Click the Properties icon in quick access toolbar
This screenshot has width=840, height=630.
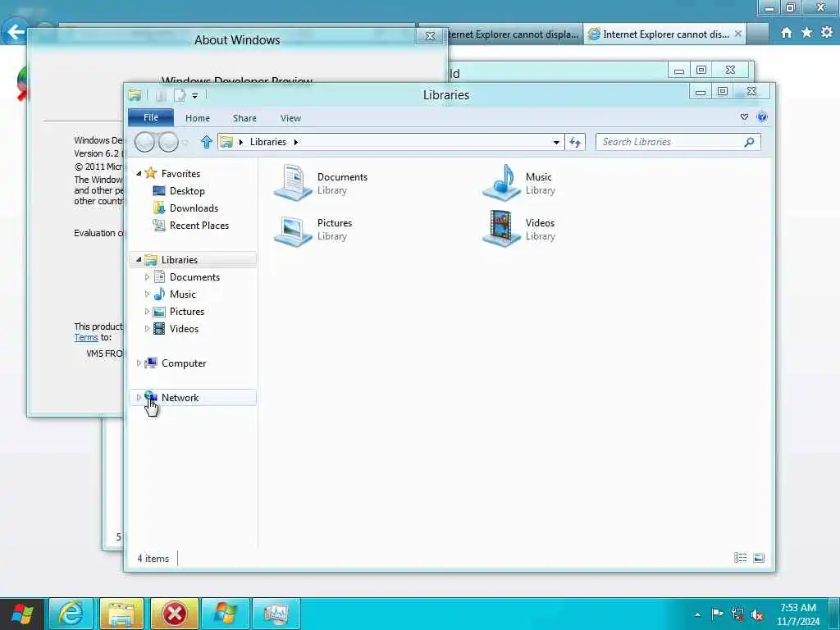pyautogui.click(x=161, y=95)
